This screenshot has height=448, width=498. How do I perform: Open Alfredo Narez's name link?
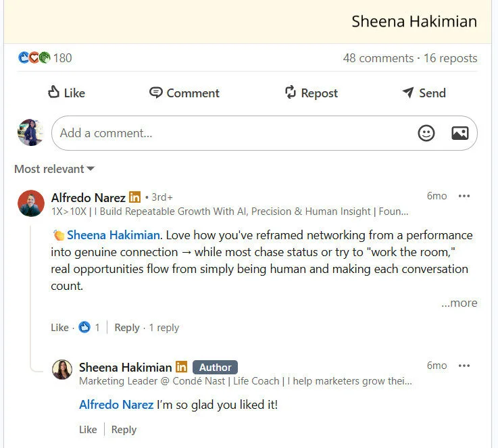coord(89,197)
